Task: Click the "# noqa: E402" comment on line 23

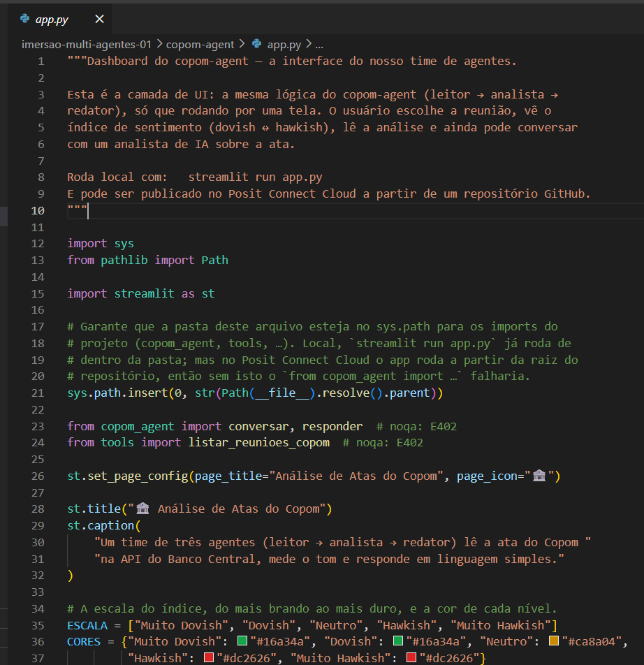Action: pyautogui.click(x=416, y=427)
